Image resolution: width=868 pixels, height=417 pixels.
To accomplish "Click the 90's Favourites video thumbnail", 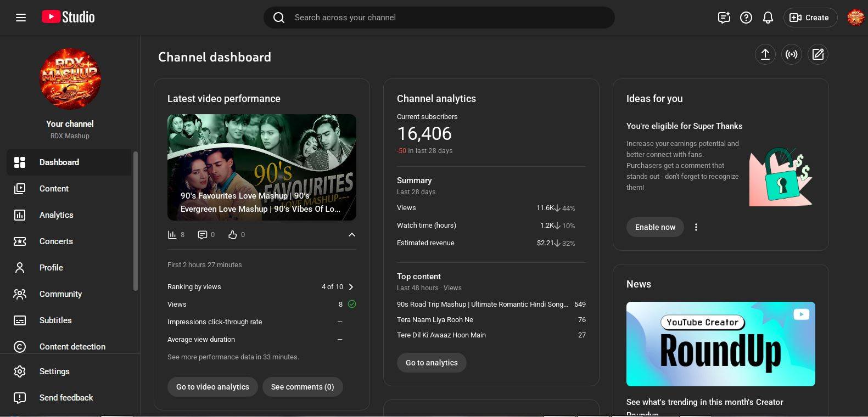I will pos(261,167).
